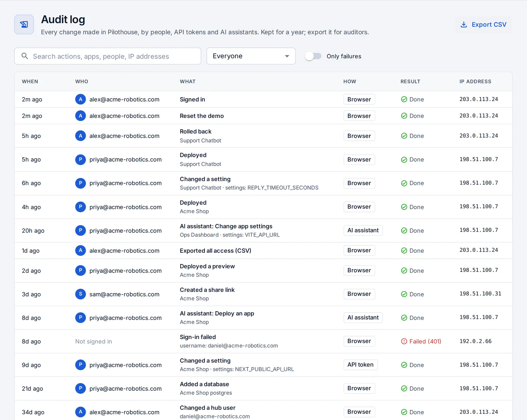Click the WHEN column header
The image size is (527, 420).
[x=30, y=82]
